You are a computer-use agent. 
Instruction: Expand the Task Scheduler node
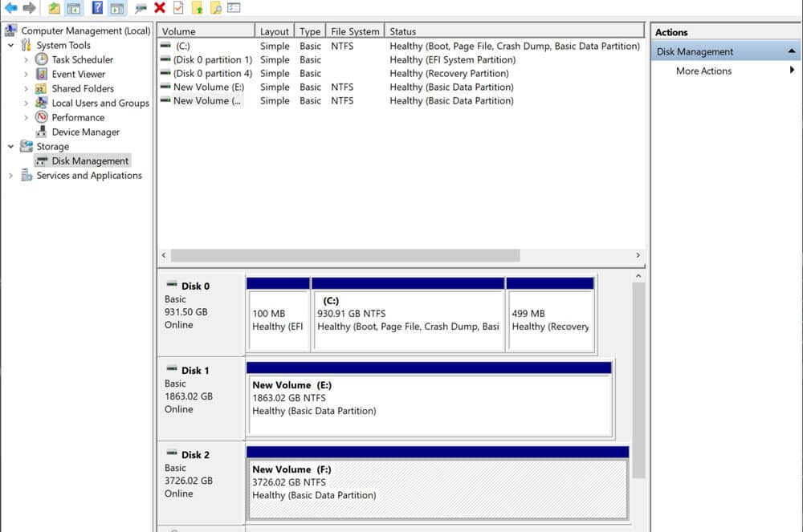coord(26,60)
